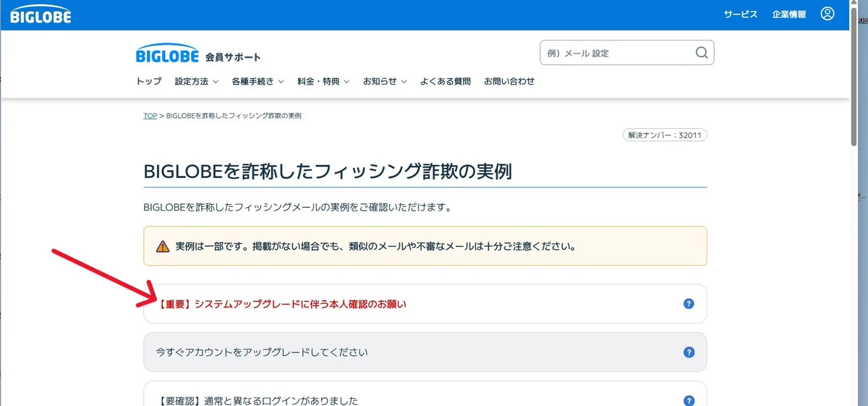The image size is (868, 406).
Task: Open the user account icon
Action: 828,14
